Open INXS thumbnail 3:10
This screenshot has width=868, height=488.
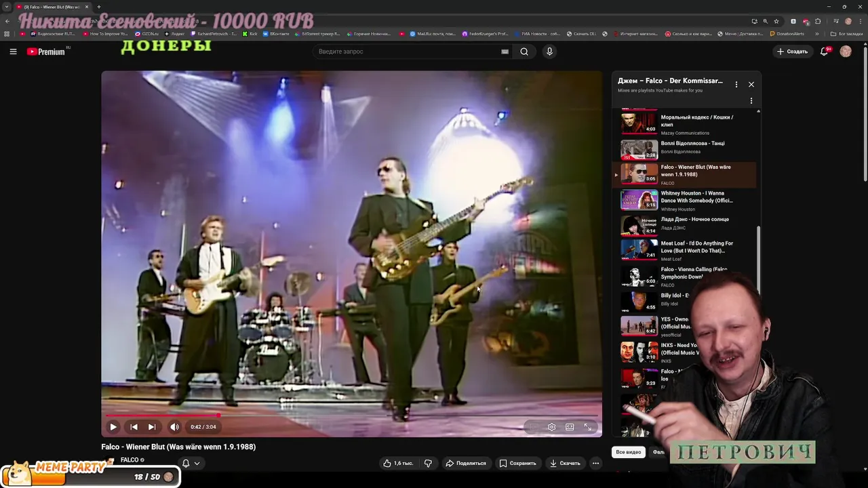[x=639, y=351]
